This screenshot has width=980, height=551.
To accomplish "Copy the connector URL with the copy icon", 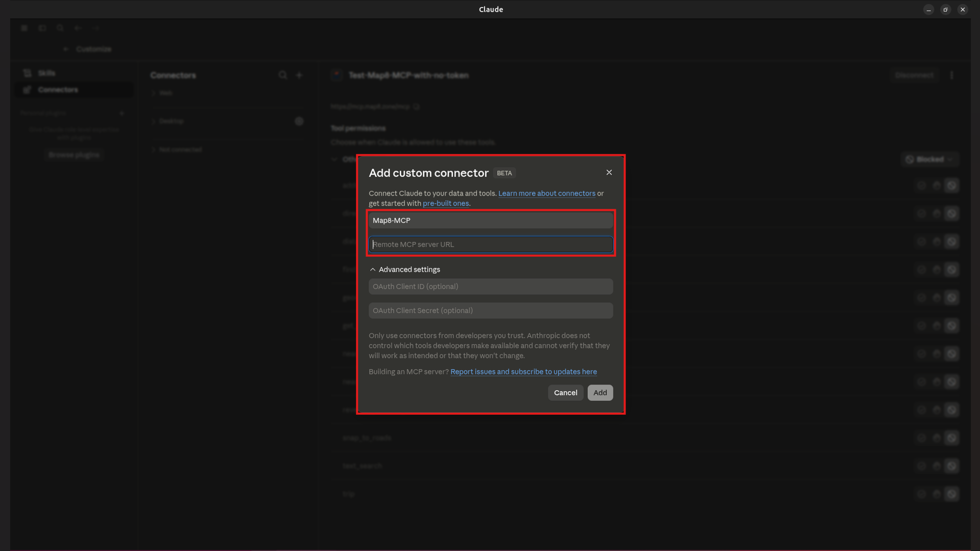I will tap(416, 107).
